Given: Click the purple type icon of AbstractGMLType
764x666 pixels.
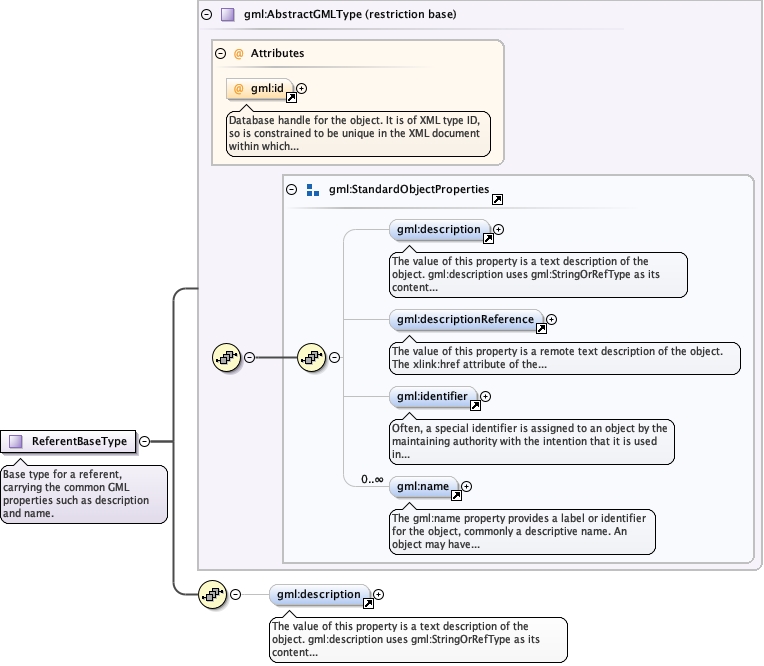Looking at the screenshot, I should (228, 15).
